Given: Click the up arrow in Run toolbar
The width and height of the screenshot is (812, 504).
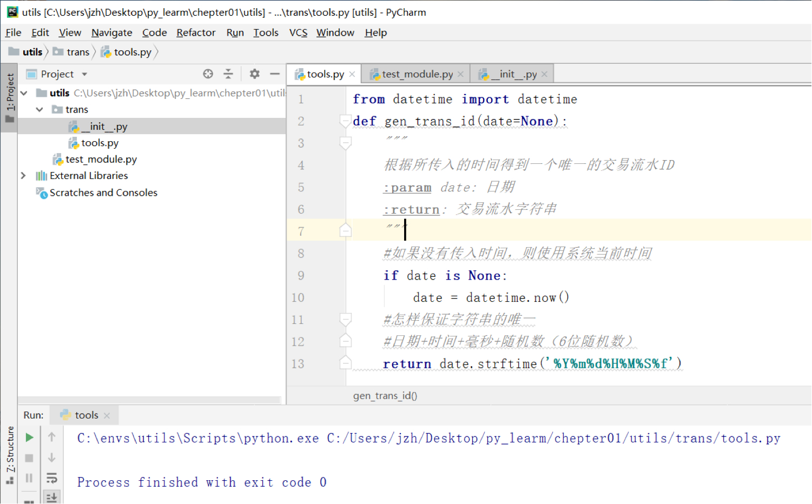Looking at the screenshot, I should click(52, 436).
